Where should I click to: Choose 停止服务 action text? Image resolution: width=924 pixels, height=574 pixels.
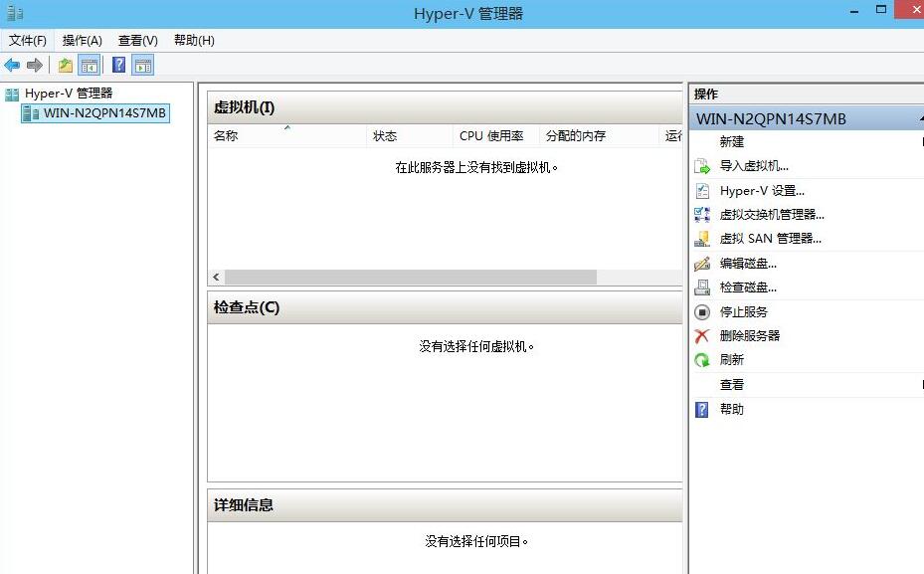[744, 311]
